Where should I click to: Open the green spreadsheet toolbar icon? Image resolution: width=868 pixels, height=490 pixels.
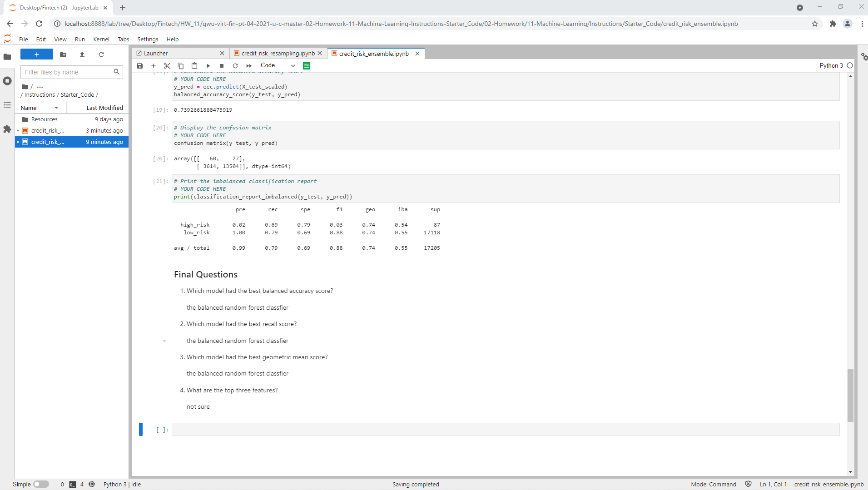[307, 66]
